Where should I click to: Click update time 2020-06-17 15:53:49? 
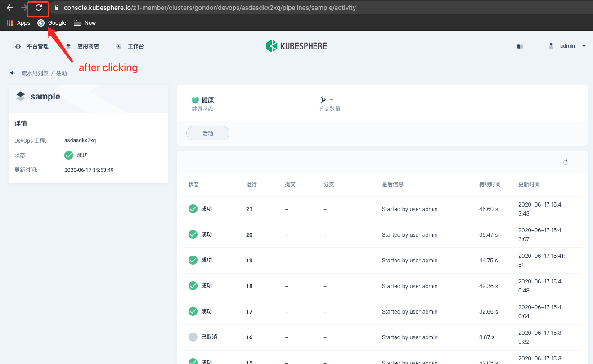tap(89, 170)
